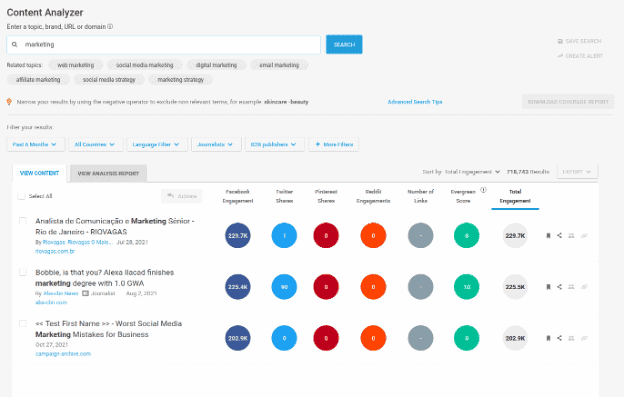Open riovagas.com.br domain link
Screen dimensions: 624x398
(55, 252)
